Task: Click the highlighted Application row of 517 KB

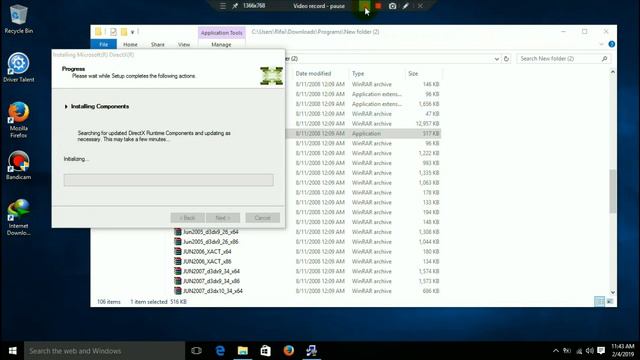Action: pos(363,133)
